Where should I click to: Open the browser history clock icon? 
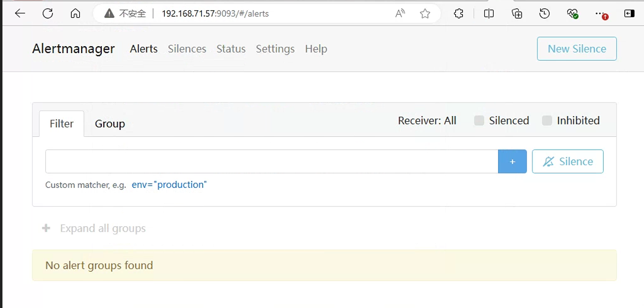click(544, 13)
